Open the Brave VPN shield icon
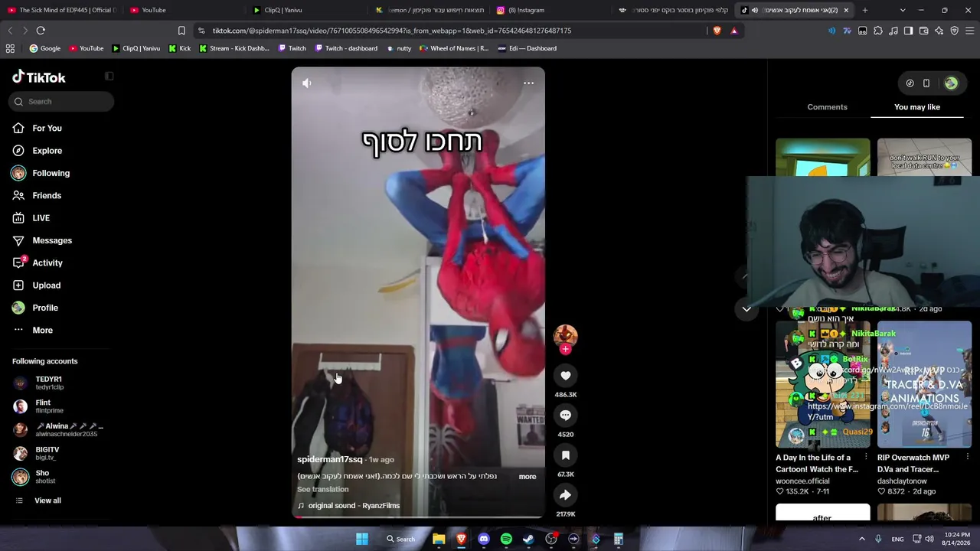 955,31
